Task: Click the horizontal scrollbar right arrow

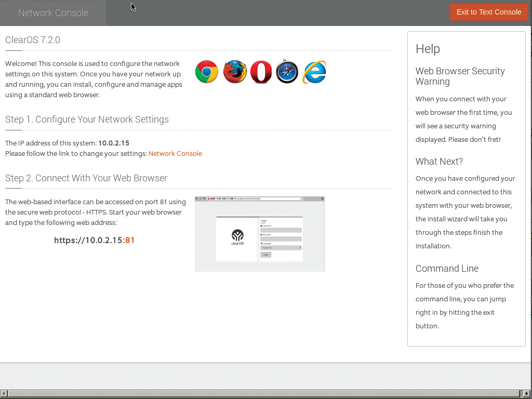Action: 527,394
